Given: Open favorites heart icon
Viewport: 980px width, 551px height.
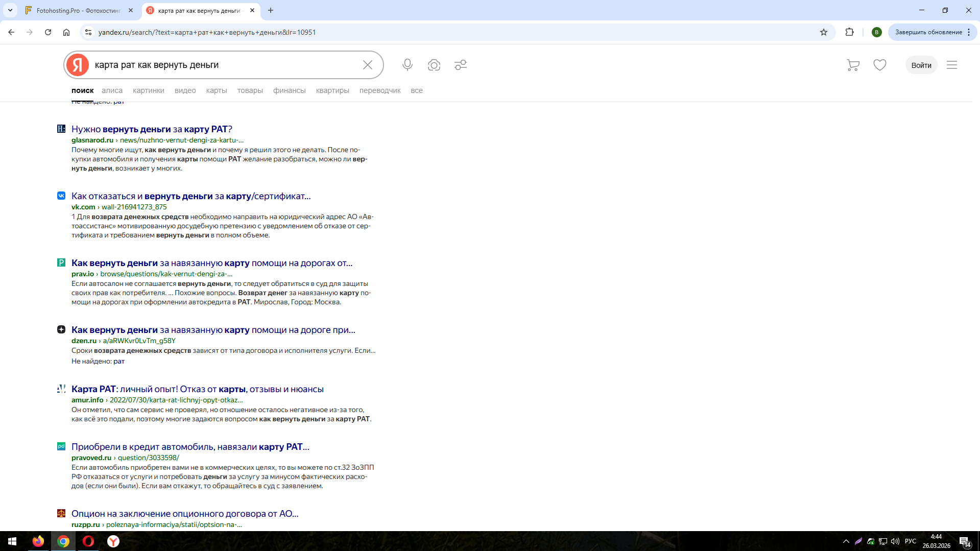Looking at the screenshot, I should point(879,65).
